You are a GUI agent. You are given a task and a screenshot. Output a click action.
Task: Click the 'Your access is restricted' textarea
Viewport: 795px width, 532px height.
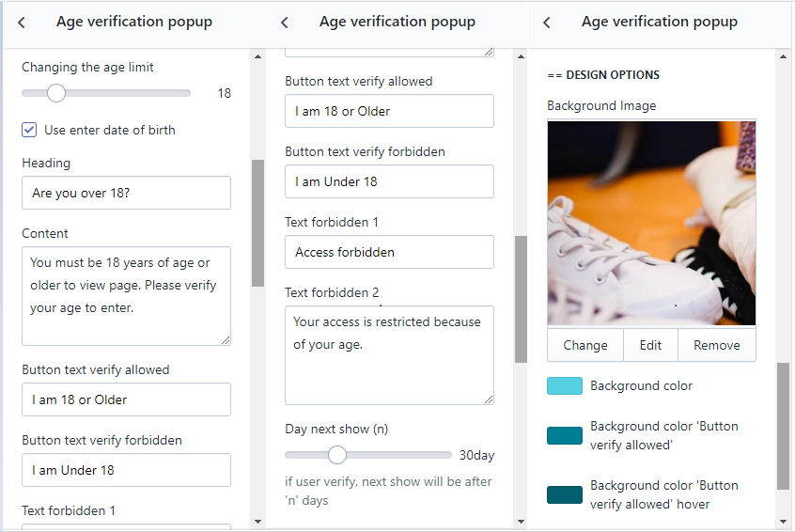389,355
